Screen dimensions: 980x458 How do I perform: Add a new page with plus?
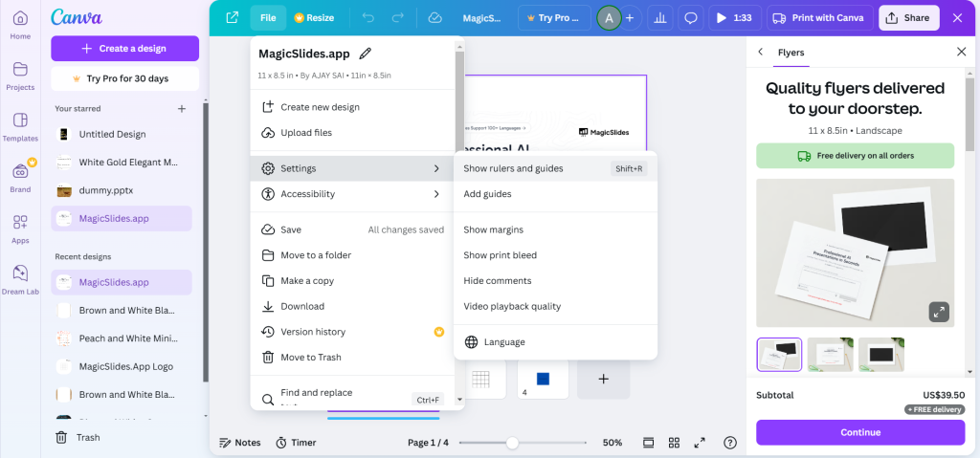[x=603, y=379]
